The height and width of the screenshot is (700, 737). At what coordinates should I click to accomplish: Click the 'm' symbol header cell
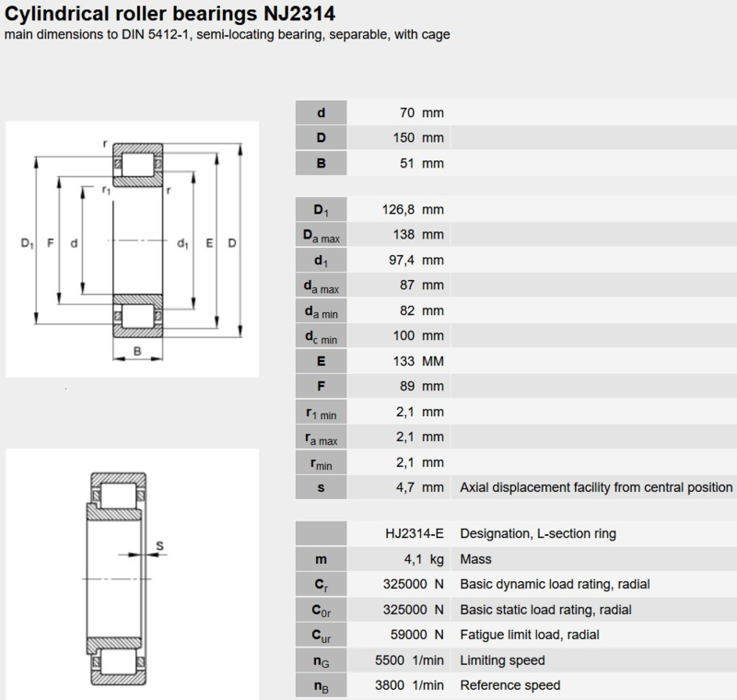point(321,559)
